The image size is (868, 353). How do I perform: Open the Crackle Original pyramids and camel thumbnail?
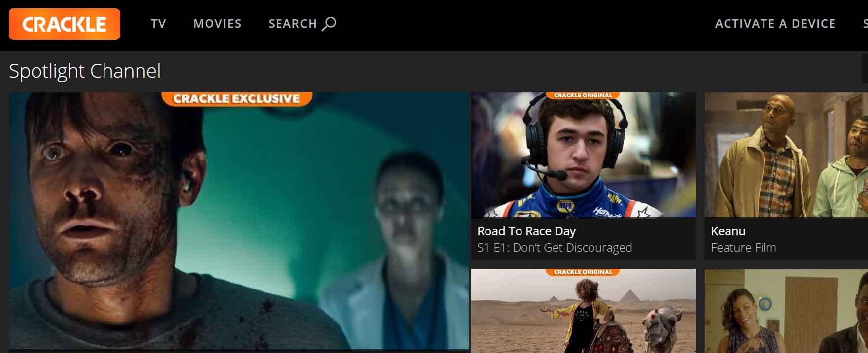(584, 311)
